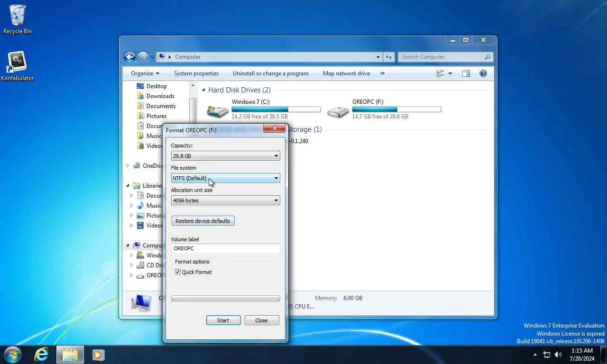The image size is (607, 364).
Task: Launch Internet Explorer from taskbar
Action: [41, 355]
